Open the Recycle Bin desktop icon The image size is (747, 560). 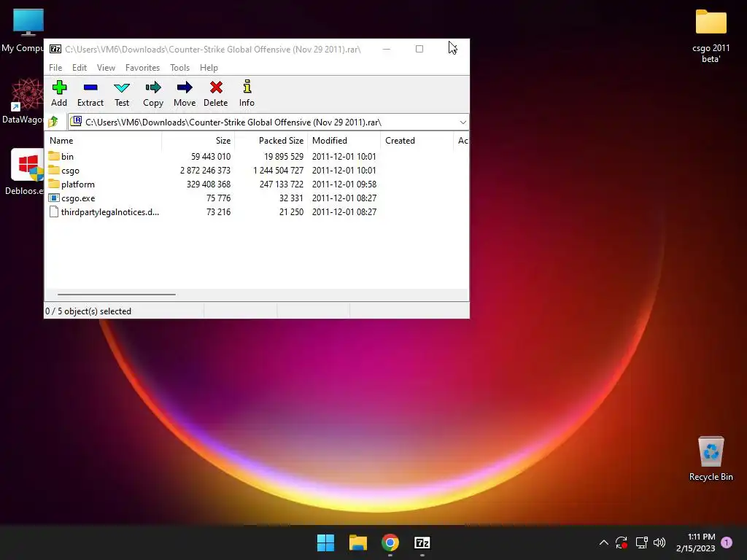[x=711, y=459]
